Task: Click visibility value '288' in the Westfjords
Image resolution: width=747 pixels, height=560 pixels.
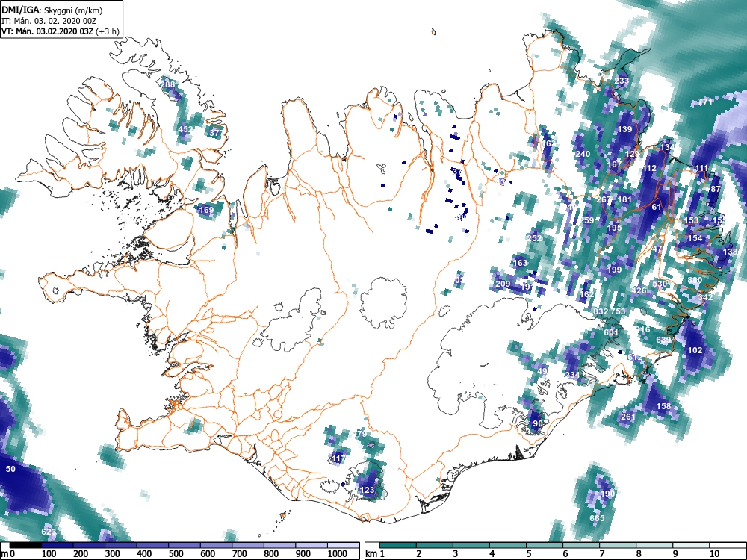Action: [x=168, y=84]
